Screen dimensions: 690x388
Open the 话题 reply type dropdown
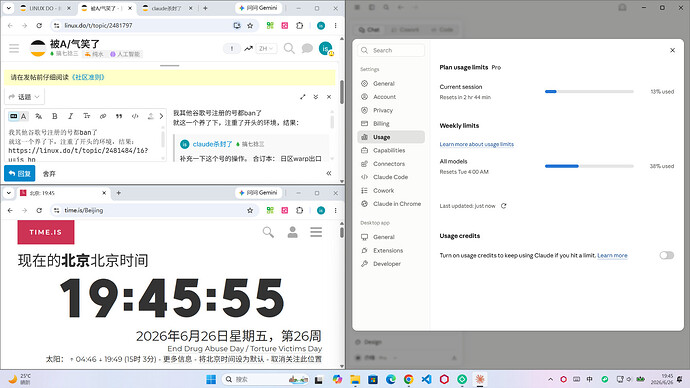tap(24, 97)
